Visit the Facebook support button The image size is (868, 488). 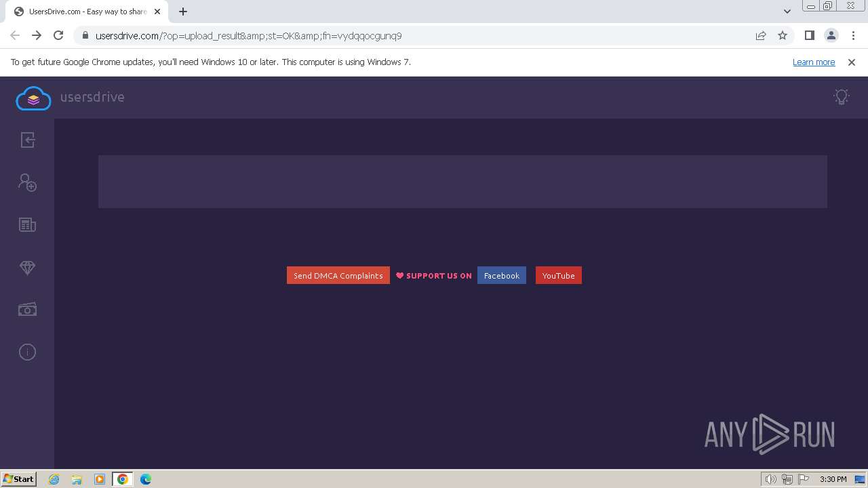502,275
